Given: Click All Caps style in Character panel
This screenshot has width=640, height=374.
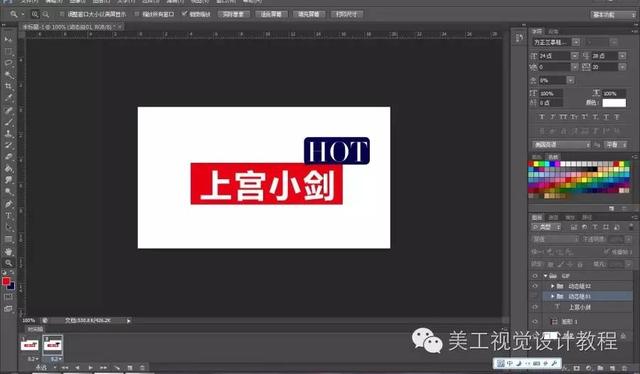Looking at the screenshot, I should click(x=563, y=117).
